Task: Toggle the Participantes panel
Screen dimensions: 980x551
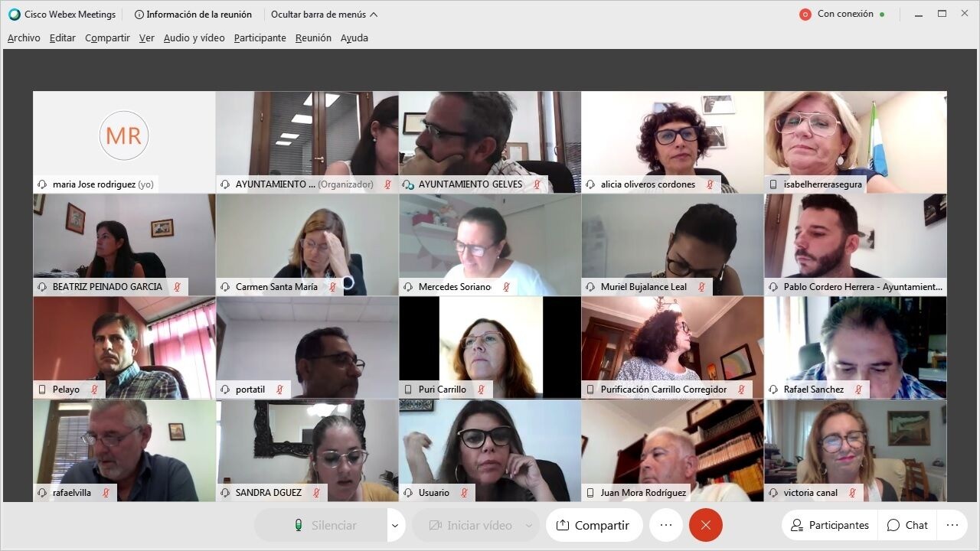Action: 829,525
